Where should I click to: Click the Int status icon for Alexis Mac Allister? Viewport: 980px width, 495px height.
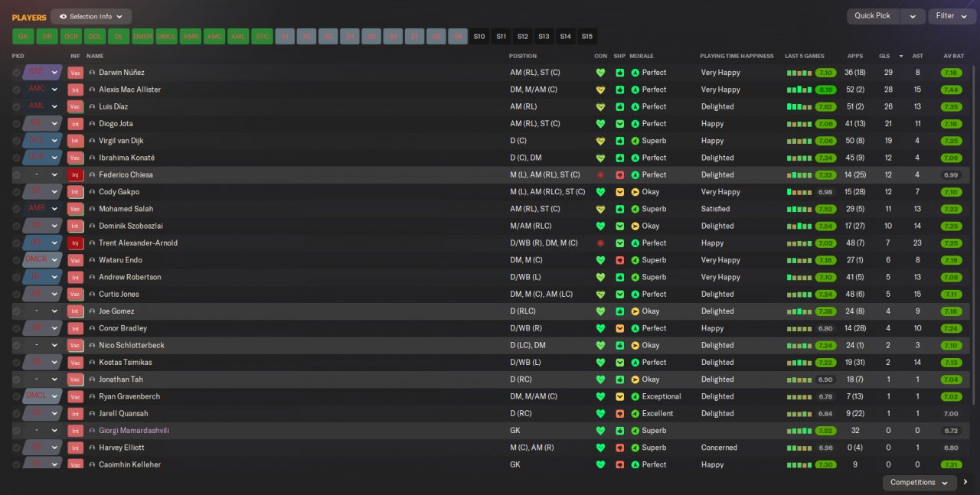(75, 90)
